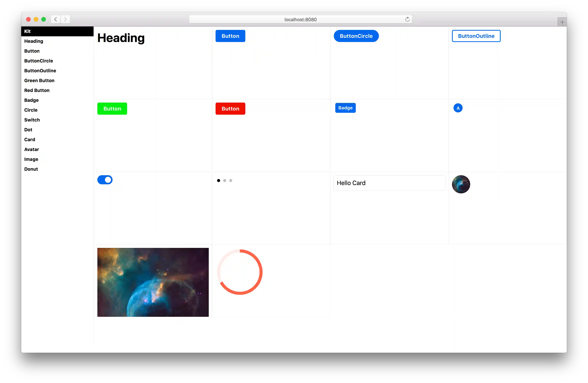Select the second gray dot indicator
The width and height of the screenshot is (588, 383).
pyautogui.click(x=225, y=181)
